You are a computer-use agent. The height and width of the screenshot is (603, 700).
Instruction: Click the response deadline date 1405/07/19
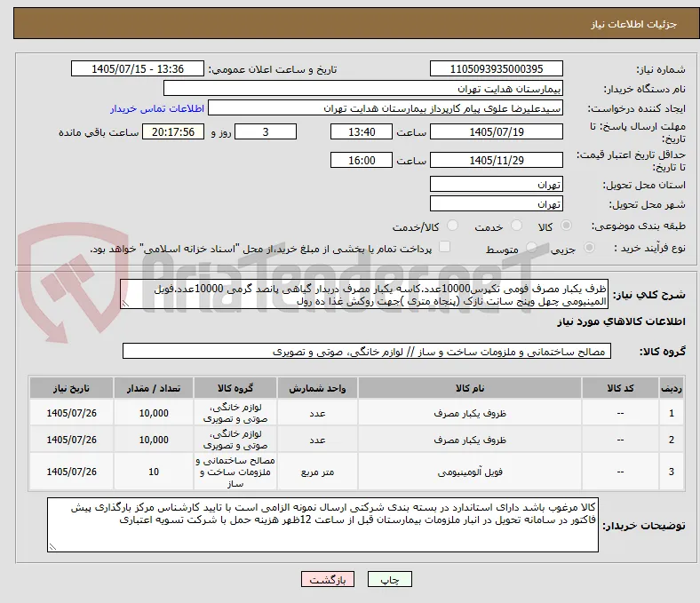tap(497, 131)
